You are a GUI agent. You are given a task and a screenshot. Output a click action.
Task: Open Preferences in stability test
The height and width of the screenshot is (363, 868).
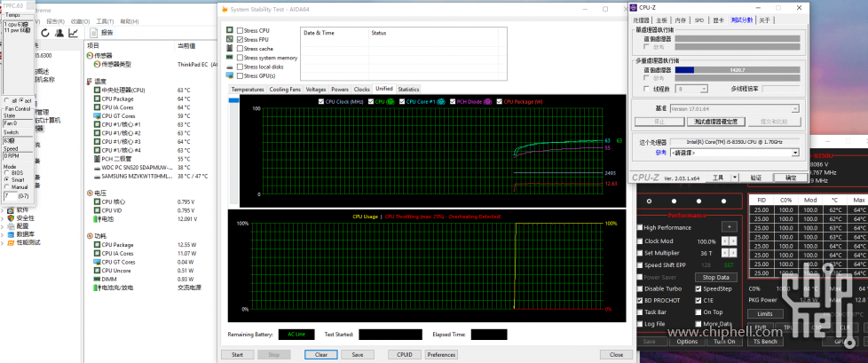coord(442,355)
